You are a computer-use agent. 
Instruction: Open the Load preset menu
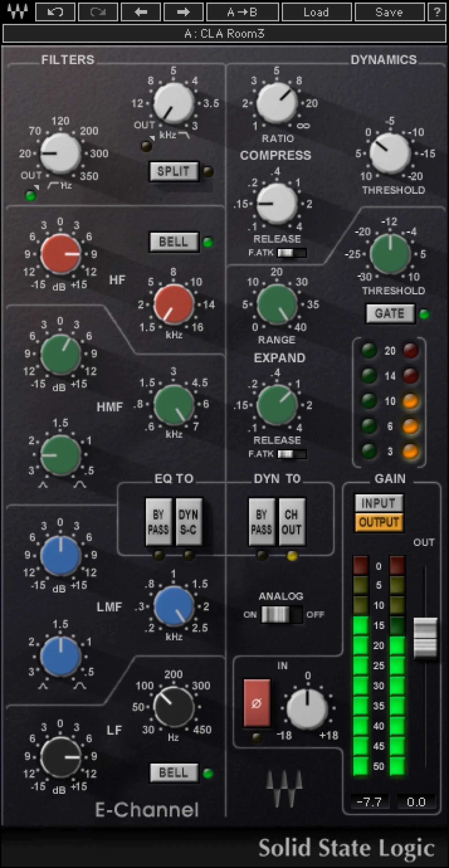[x=316, y=12]
